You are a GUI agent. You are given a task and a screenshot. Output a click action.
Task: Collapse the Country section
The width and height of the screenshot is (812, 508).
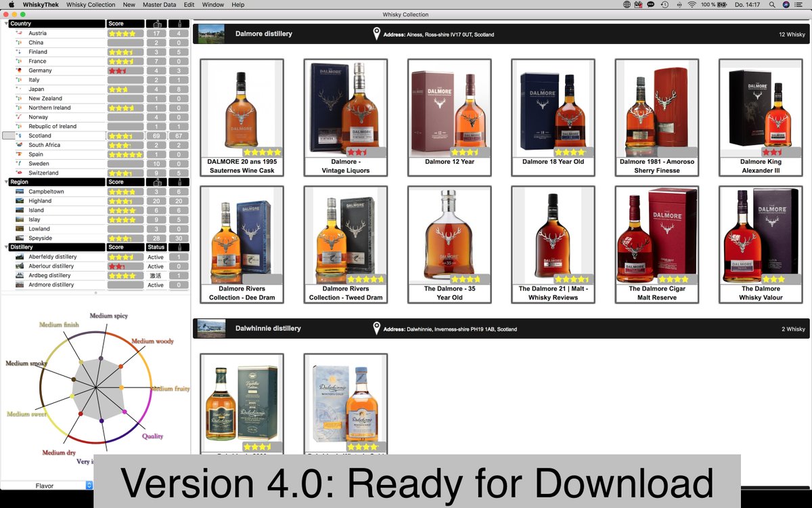click(x=6, y=24)
